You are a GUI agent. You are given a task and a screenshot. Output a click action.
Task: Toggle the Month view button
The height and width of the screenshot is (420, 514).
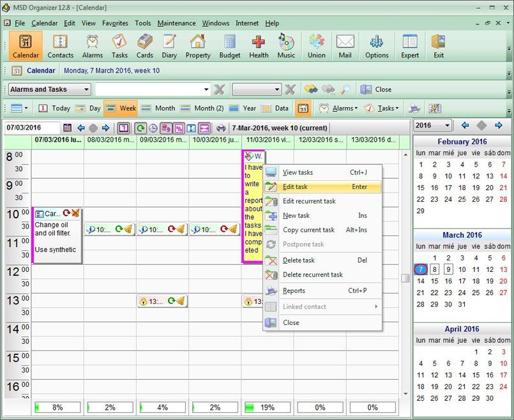pyautogui.click(x=158, y=108)
